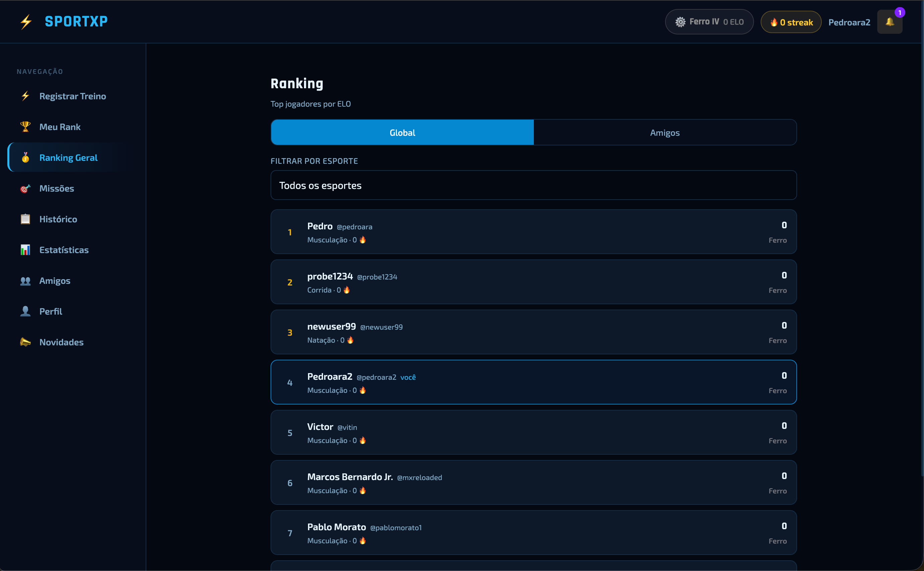Click the gear icon in Ferro IV badge
This screenshot has width=924, height=571.
tap(680, 22)
